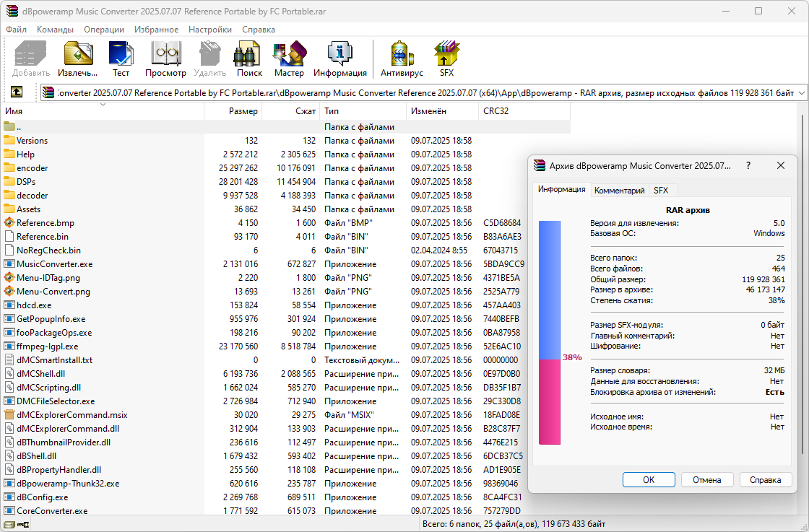Open the Файл menu
Viewport: 809px width, 532px height.
(17, 30)
